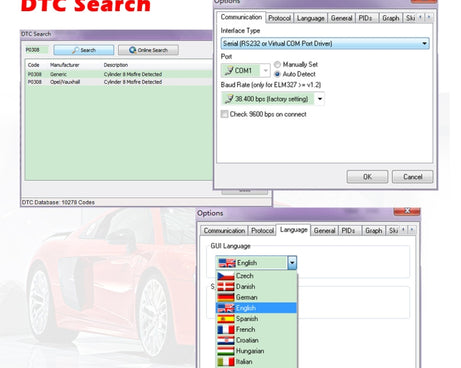Choose Czech from the language list

[256, 276]
